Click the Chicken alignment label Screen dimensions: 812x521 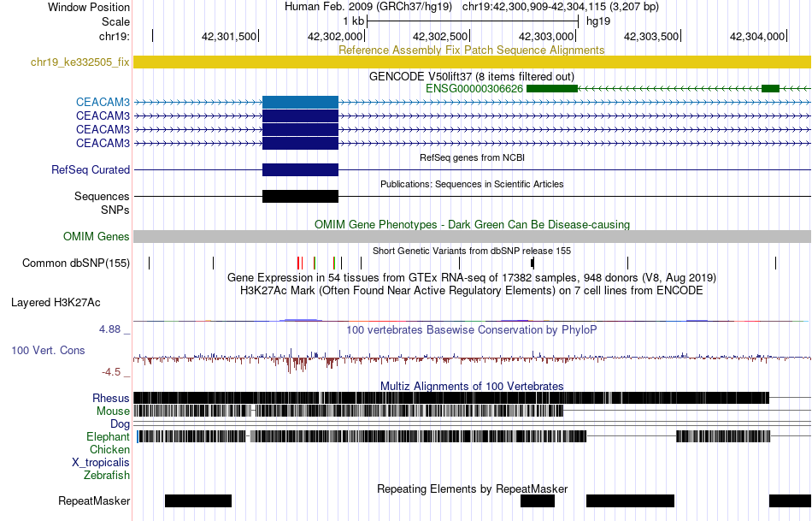[109, 449]
